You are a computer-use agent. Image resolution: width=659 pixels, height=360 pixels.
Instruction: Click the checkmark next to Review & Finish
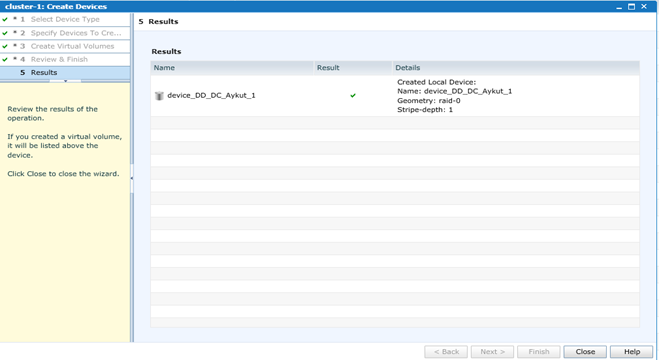point(5,59)
